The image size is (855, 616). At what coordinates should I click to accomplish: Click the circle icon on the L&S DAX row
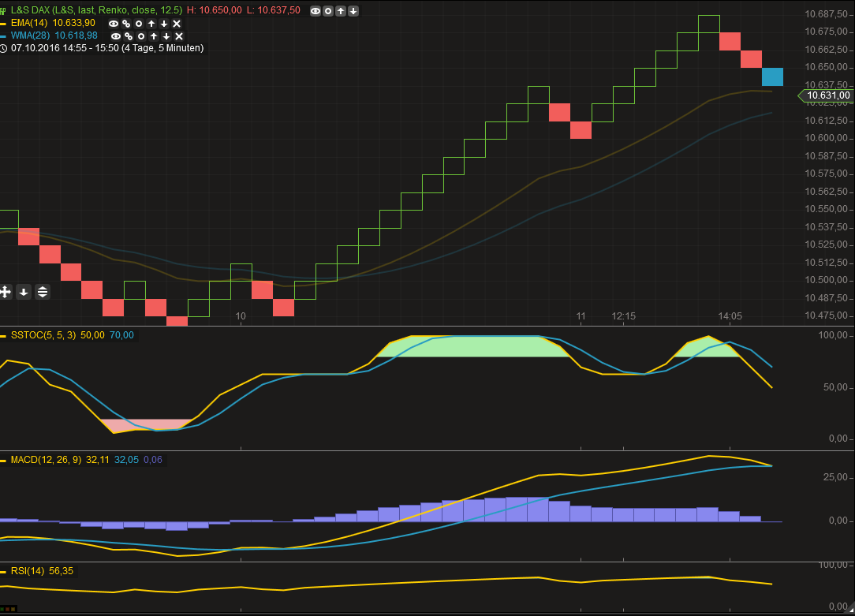pyautogui.click(x=327, y=11)
